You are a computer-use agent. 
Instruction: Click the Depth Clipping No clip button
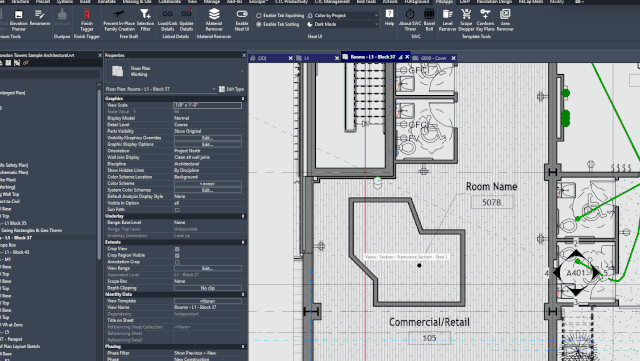(x=207, y=288)
